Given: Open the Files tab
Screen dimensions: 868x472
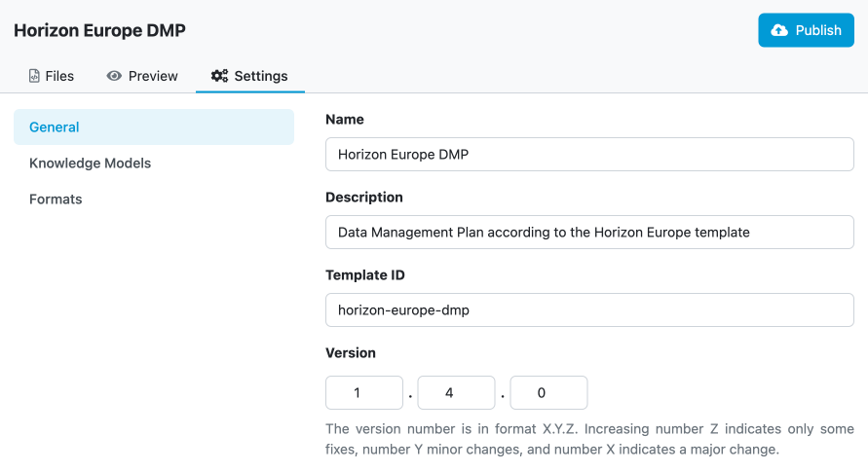Looking at the screenshot, I should coord(51,76).
